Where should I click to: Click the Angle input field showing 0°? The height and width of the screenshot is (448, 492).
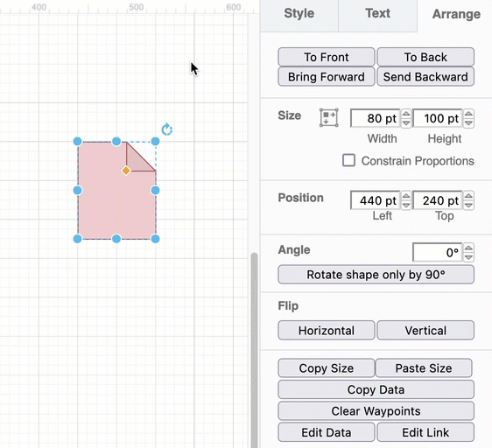click(x=438, y=252)
